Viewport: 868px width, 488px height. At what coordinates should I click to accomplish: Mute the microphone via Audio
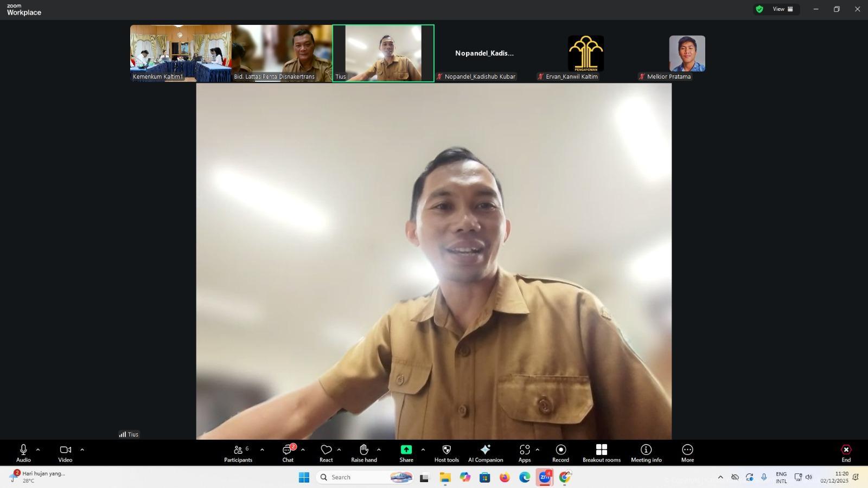coord(23,453)
